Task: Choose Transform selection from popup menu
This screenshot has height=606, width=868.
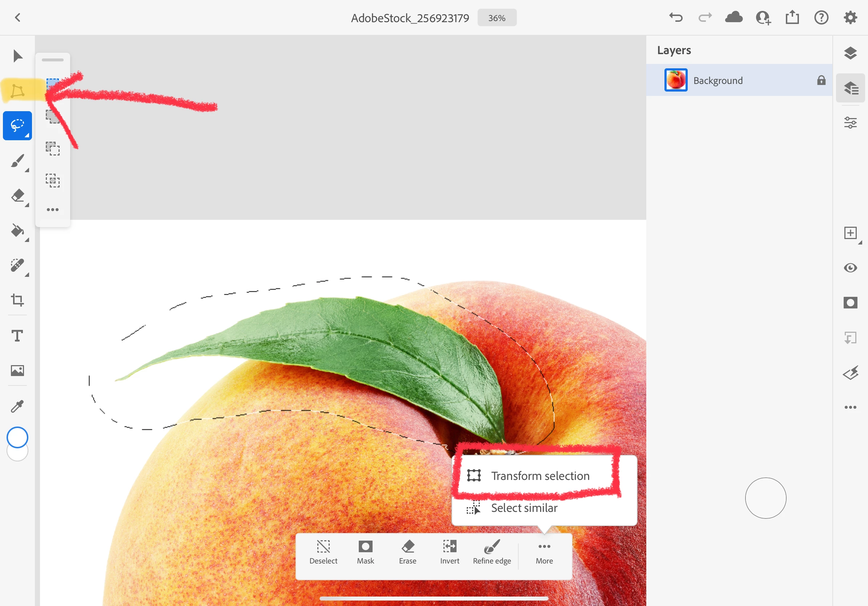Action: 540,476
